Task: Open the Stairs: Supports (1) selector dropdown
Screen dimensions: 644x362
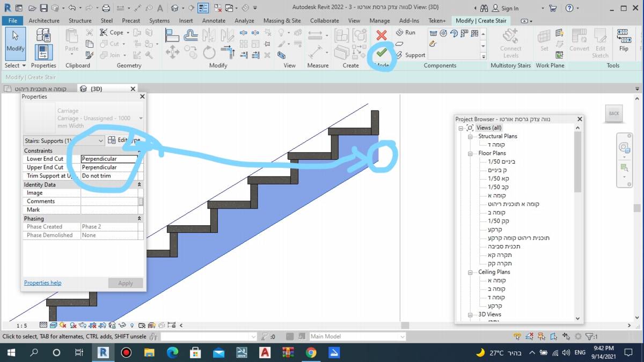Action: pyautogui.click(x=100, y=141)
